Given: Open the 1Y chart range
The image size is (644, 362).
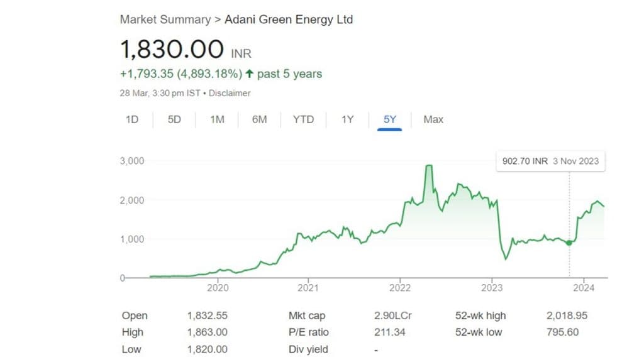Looking at the screenshot, I should (x=347, y=119).
